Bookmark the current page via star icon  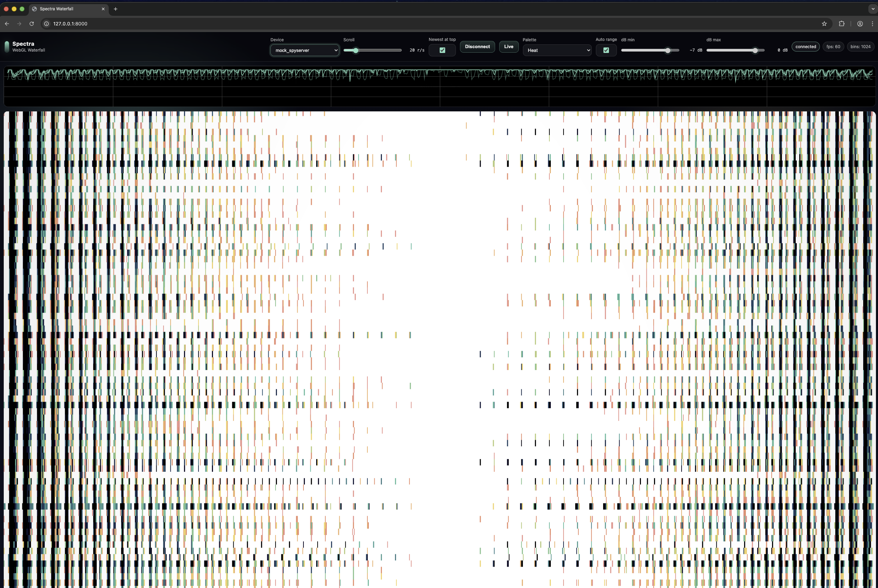(x=824, y=24)
